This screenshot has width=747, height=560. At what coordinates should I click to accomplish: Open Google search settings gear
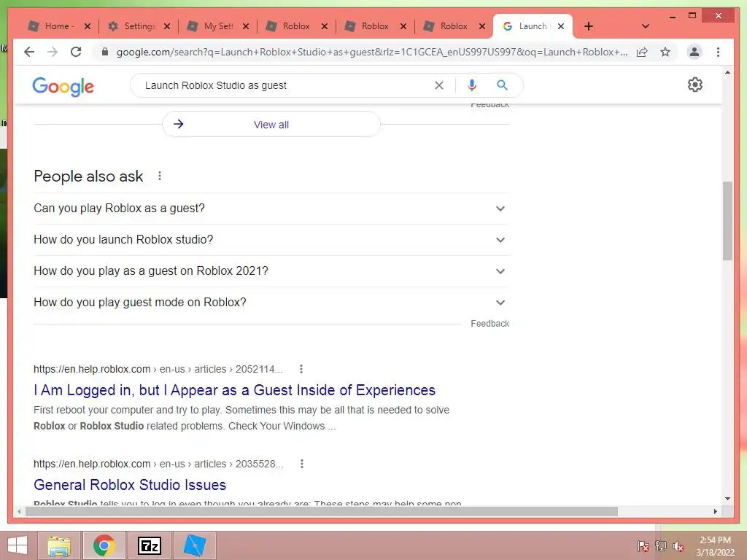click(x=694, y=85)
